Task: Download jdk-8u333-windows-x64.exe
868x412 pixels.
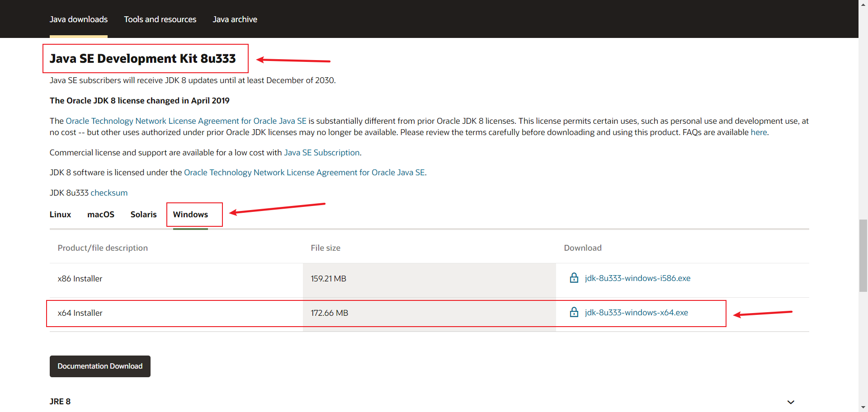Action: (x=636, y=313)
